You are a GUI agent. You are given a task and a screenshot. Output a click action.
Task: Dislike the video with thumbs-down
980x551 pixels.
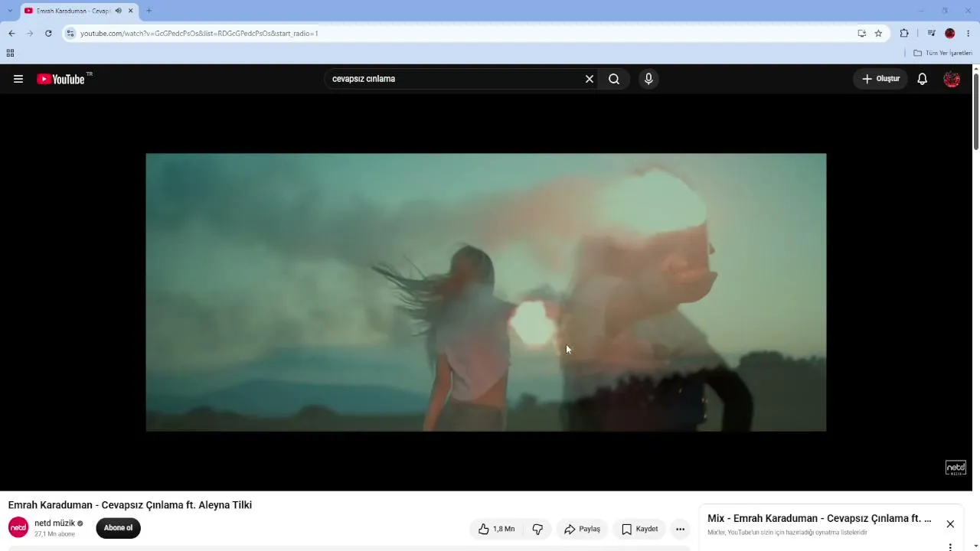[537, 529]
